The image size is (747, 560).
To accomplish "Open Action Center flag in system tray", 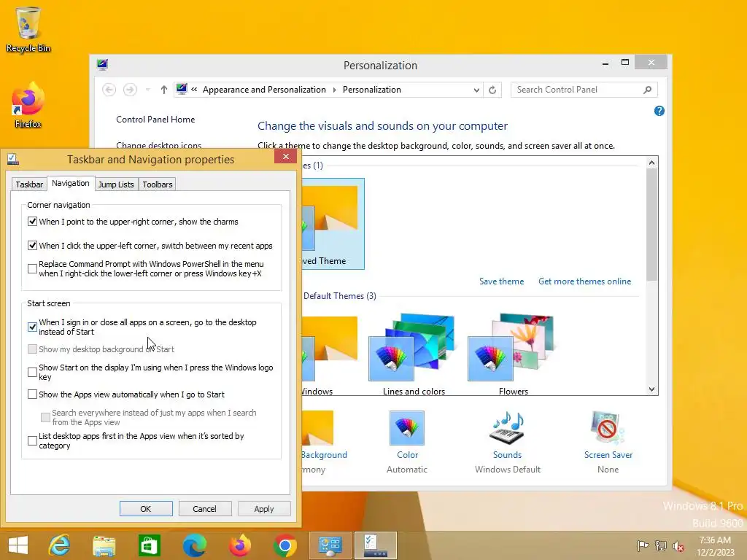I will [x=643, y=545].
